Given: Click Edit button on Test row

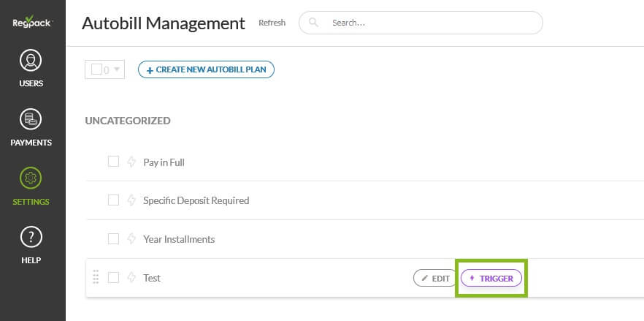Looking at the screenshot, I should 435,278.
